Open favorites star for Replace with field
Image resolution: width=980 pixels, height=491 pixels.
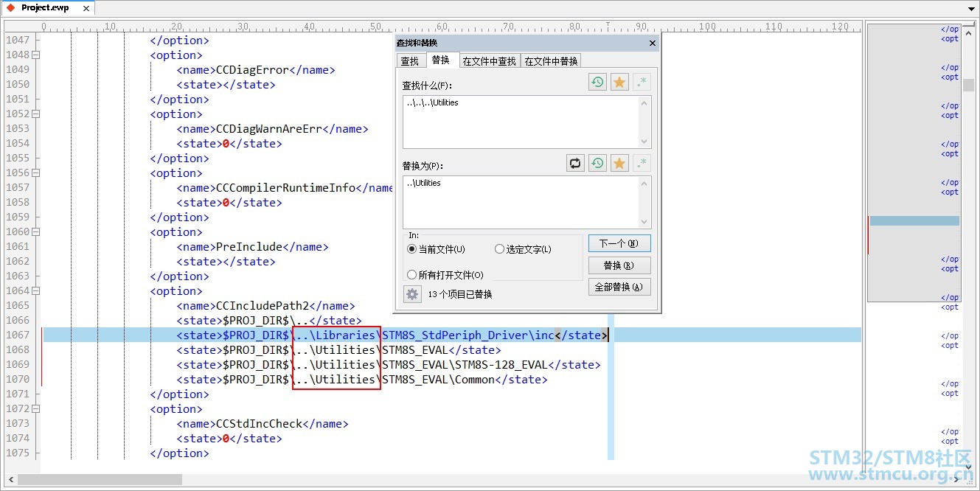(619, 163)
